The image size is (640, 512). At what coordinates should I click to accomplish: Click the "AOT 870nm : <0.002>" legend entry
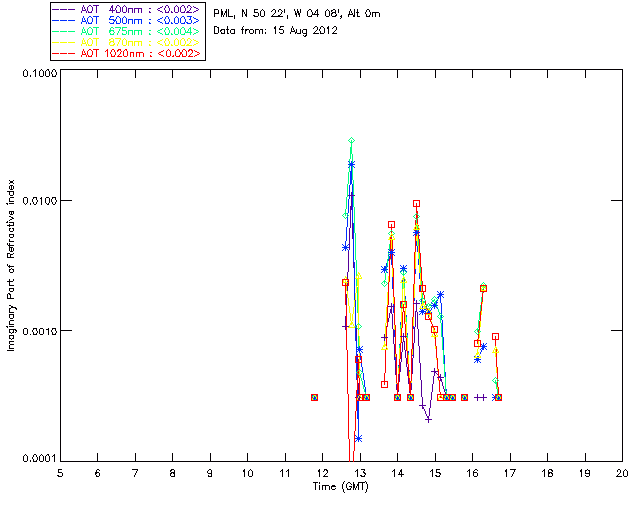[x=127, y=42]
